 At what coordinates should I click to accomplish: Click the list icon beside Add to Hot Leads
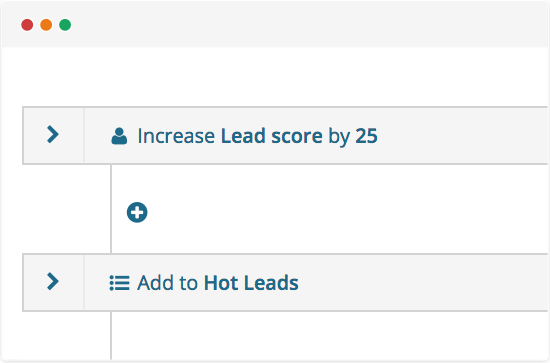click(119, 283)
